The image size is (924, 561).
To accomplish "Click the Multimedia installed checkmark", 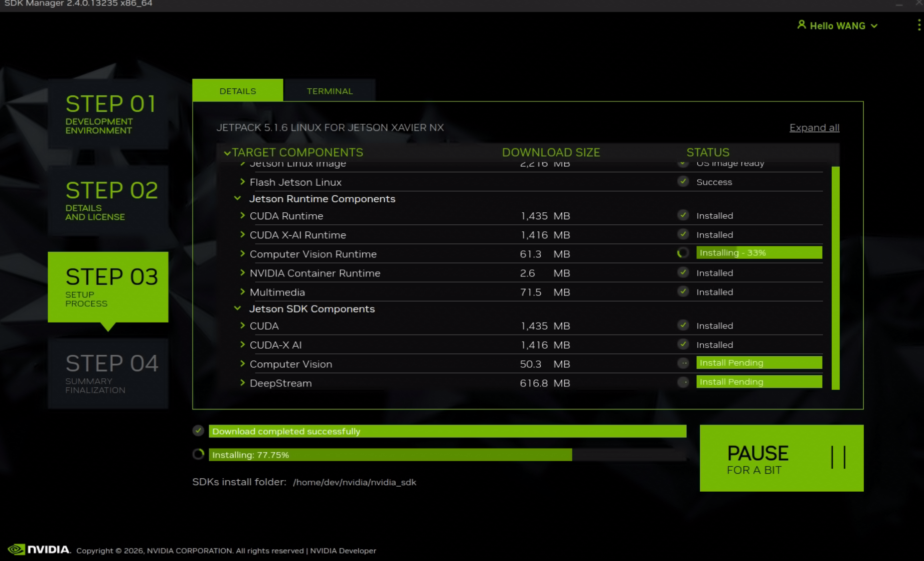I will (683, 292).
